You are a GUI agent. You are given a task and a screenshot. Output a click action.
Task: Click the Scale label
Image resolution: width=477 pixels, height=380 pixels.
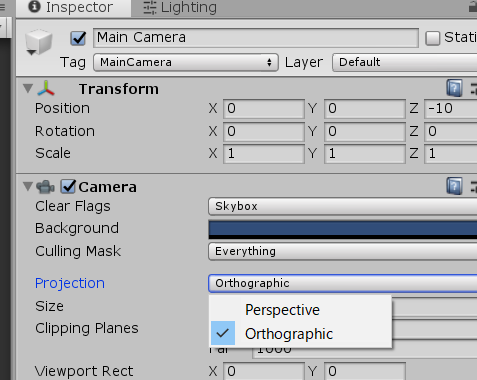click(x=53, y=153)
